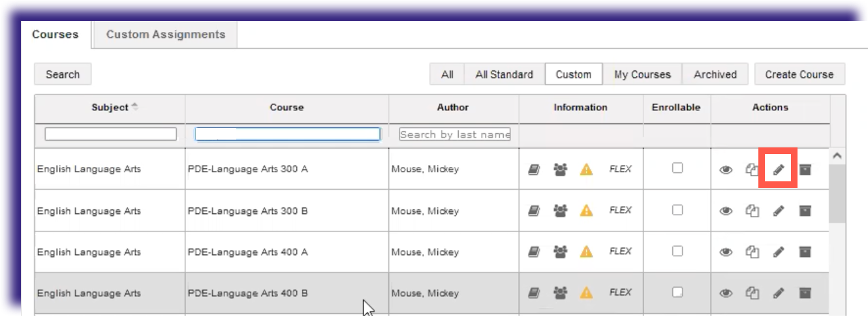
Task: Sort by Subject column header
Action: pyautogui.click(x=110, y=108)
